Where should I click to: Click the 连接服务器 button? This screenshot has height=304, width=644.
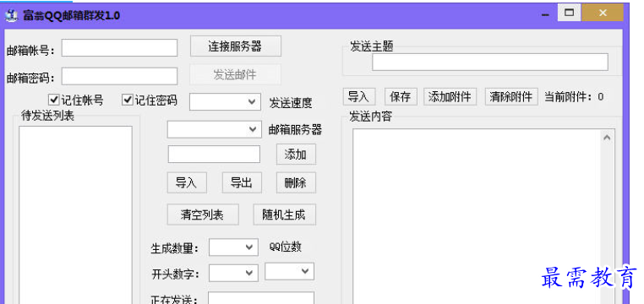pos(236,46)
